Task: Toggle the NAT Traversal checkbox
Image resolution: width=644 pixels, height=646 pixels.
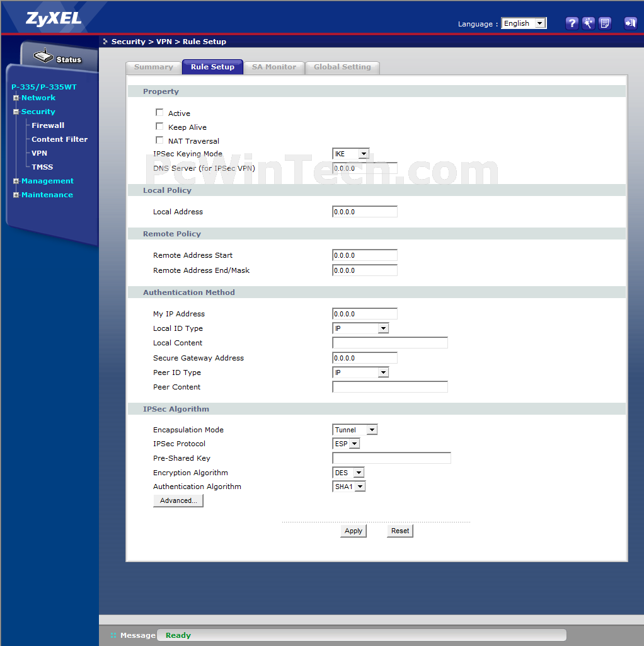Action: coord(159,140)
